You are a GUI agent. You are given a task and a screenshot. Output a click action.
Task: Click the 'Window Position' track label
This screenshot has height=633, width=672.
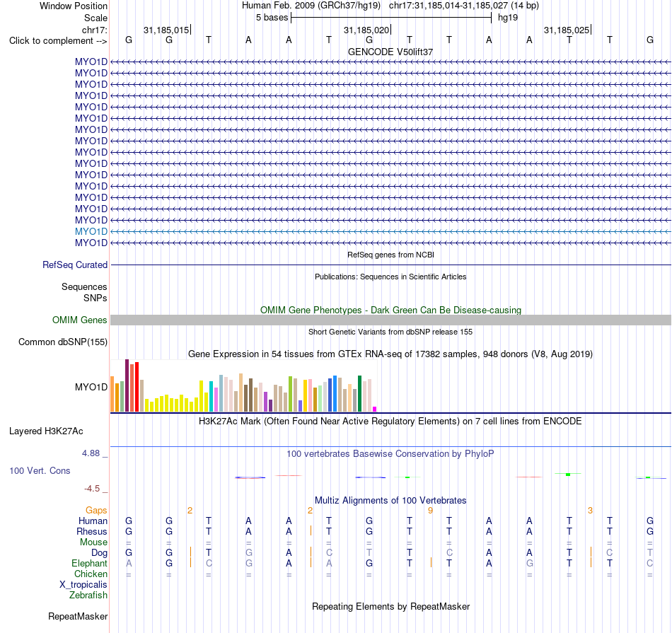pyautogui.click(x=74, y=6)
